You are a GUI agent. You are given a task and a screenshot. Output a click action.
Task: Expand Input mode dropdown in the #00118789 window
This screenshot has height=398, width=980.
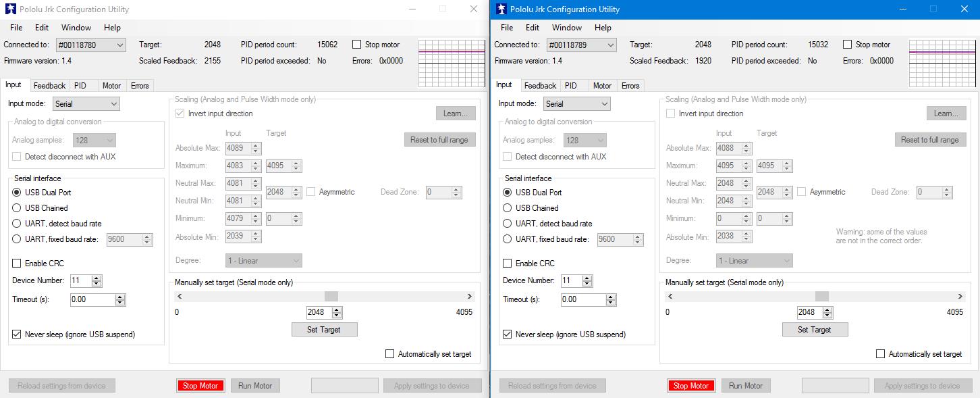pos(577,104)
